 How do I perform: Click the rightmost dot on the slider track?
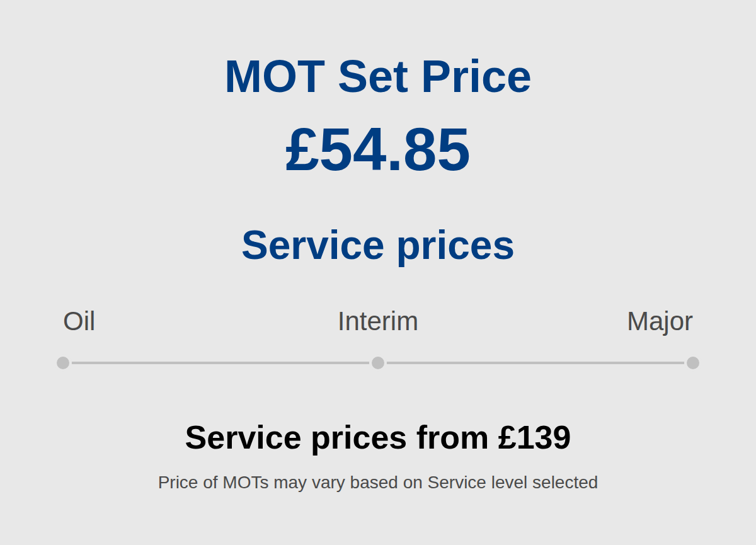(x=693, y=362)
